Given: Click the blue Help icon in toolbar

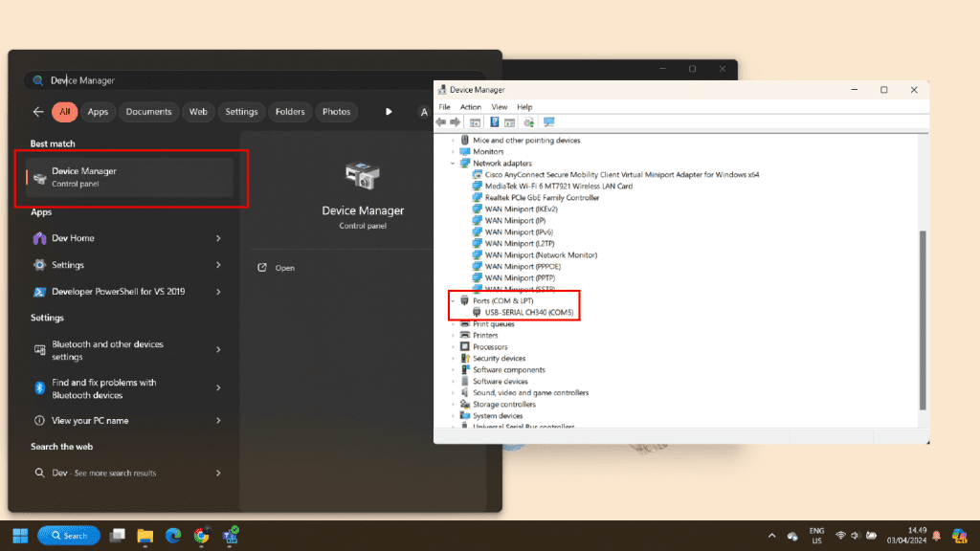Looking at the screenshot, I should [x=495, y=122].
